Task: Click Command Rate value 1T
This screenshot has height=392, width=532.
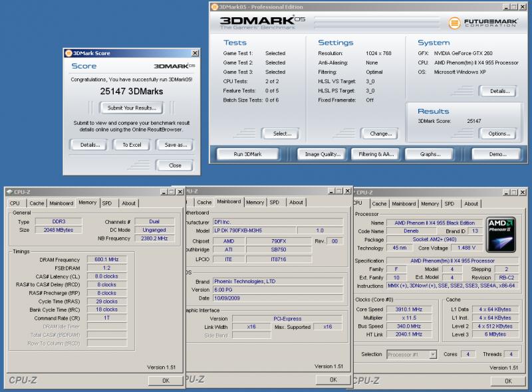Action: tap(106, 318)
